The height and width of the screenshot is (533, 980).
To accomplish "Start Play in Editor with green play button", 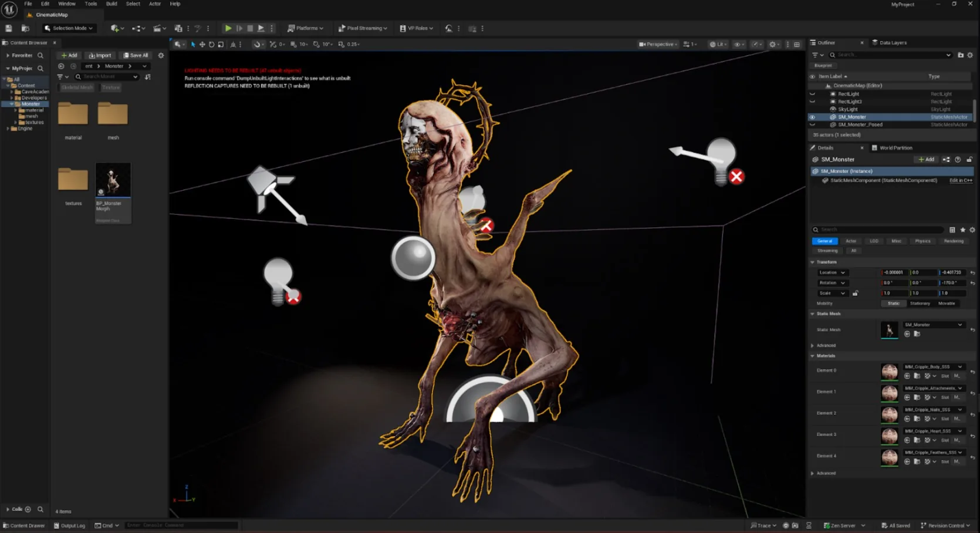I will [x=228, y=28].
